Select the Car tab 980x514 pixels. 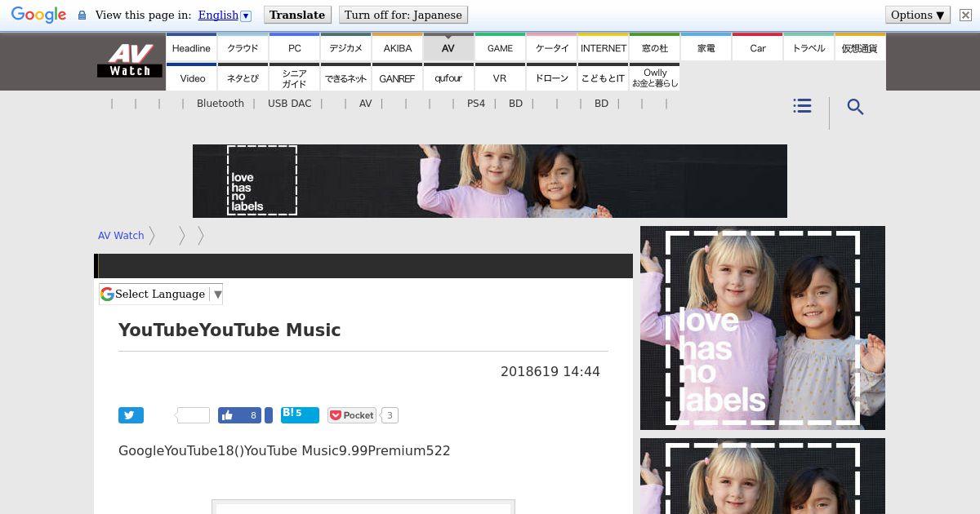[x=758, y=48]
